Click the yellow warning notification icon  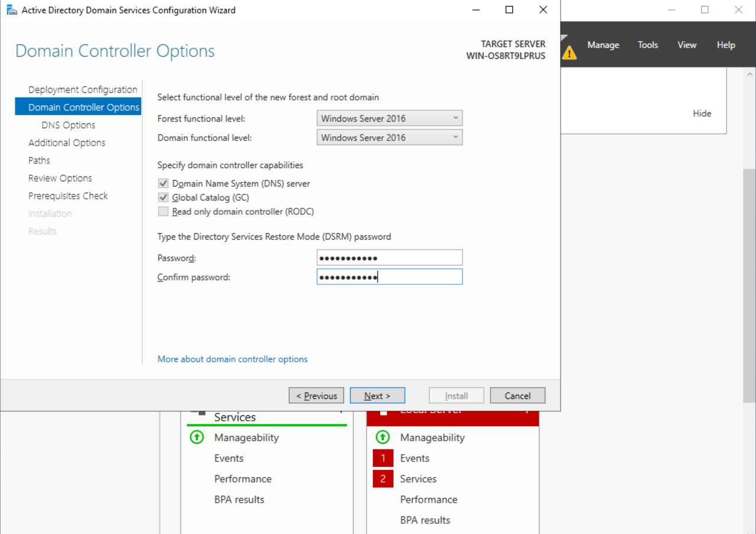pyautogui.click(x=569, y=53)
